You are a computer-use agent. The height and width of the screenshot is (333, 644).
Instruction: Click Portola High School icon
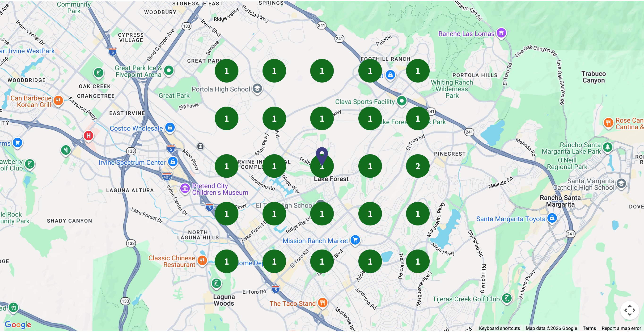point(257,88)
